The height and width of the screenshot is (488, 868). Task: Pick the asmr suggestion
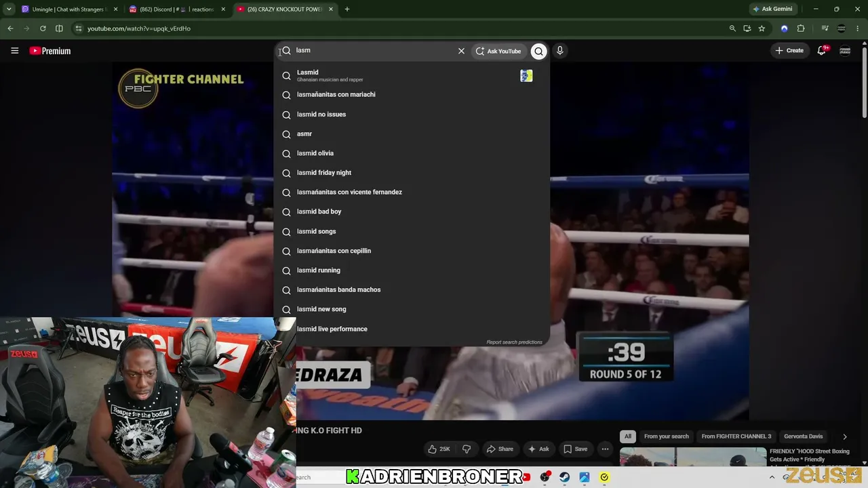412,134
